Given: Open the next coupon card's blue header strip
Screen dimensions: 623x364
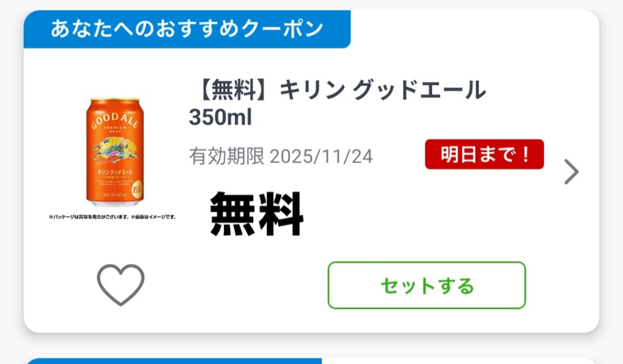Looking at the screenshot, I should [x=173, y=361].
